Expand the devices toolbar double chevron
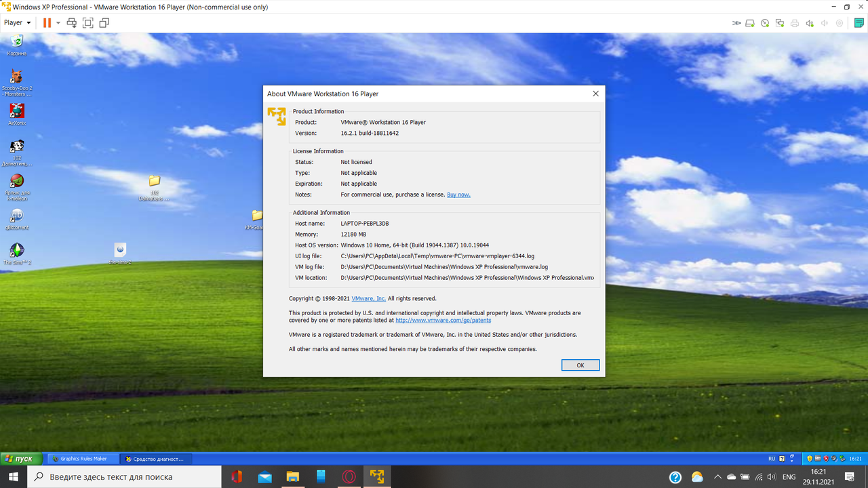868x488 pixels. coord(736,23)
